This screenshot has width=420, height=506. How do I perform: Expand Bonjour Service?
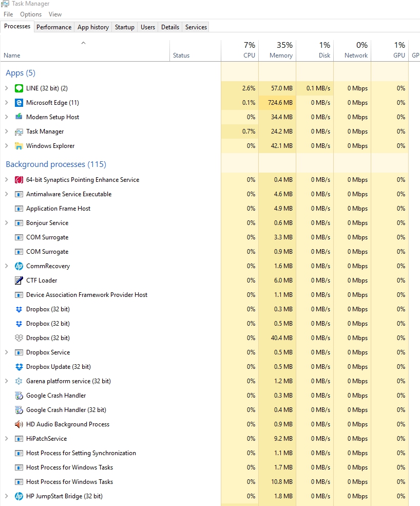pos(7,222)
